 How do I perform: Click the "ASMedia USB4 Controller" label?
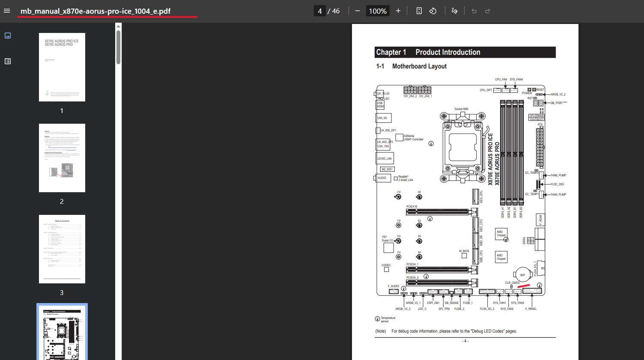click(x=414, y=138)
